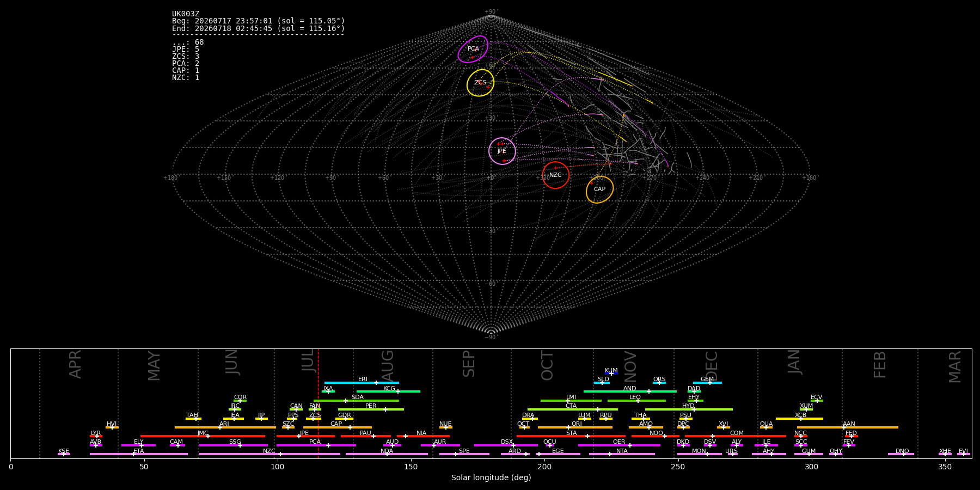Select the ORI shower activity bar
This screenshot has width=980, height=490.
click(x=575, y=427)
